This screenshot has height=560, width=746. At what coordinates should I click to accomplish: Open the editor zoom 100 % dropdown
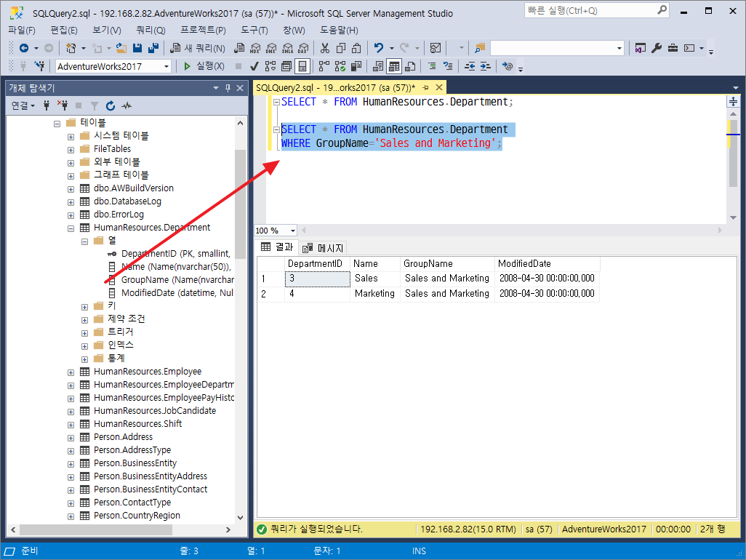pos(292,231)
